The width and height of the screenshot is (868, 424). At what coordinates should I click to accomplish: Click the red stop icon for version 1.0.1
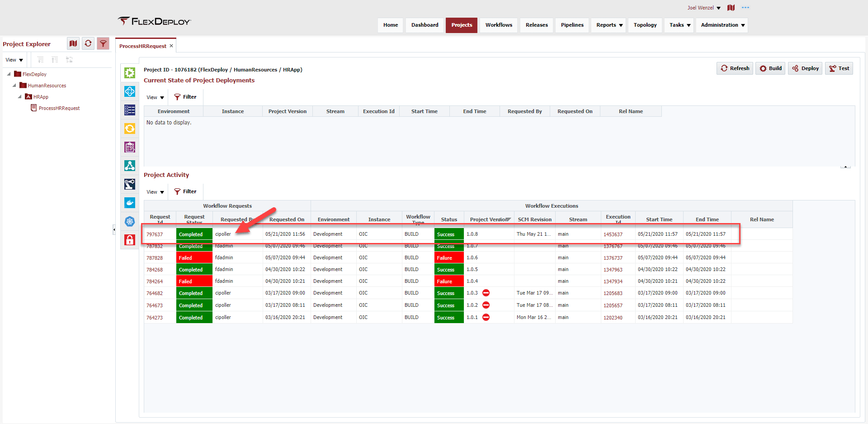click(x=486, y=317)
